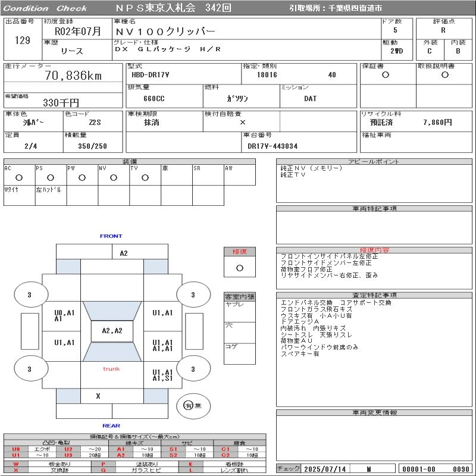Select repair note "荷物室フロア修正"

coord(306,269)
